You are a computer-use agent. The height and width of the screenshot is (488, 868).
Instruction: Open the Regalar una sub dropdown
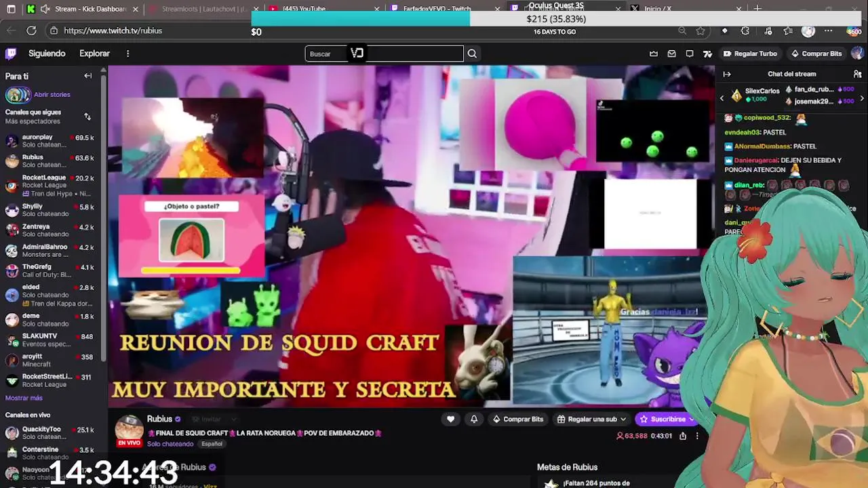pos(591,419)
